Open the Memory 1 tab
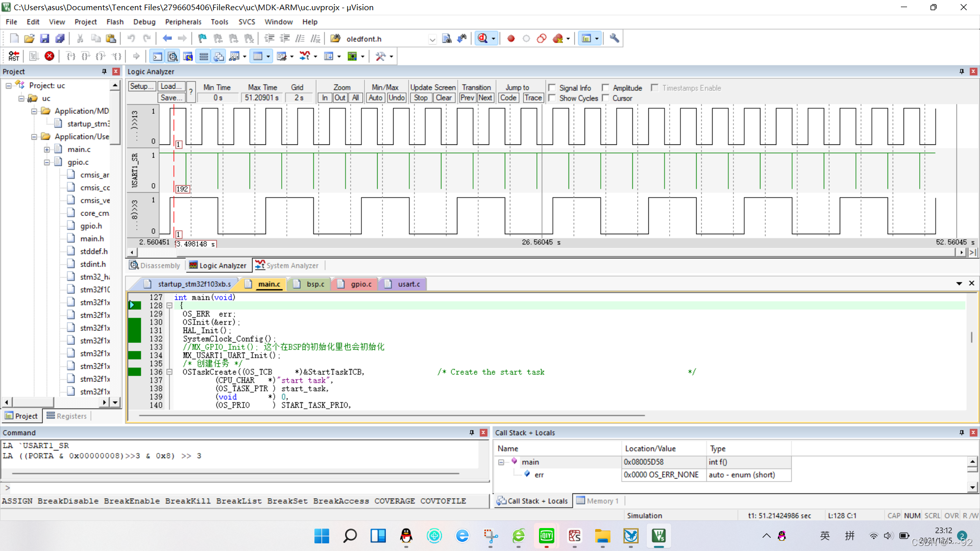This screenshot has width=980, height=551. (598, 501)
